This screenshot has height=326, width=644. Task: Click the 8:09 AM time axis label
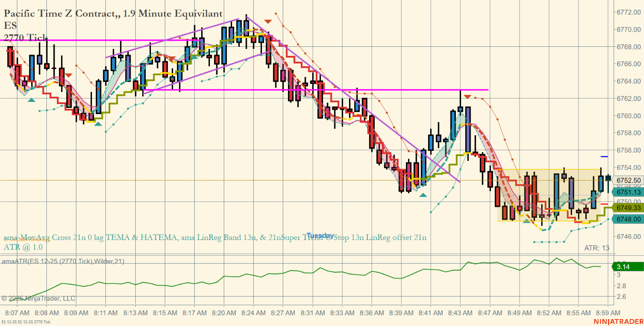click(x=76, y=313)
